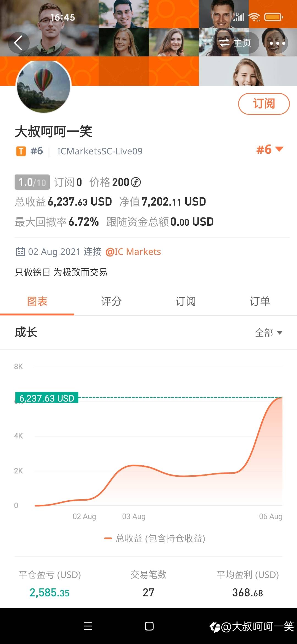Open the @IC Markets link
297x644 pixels.
pyautogui.click(x=133, y=252)
